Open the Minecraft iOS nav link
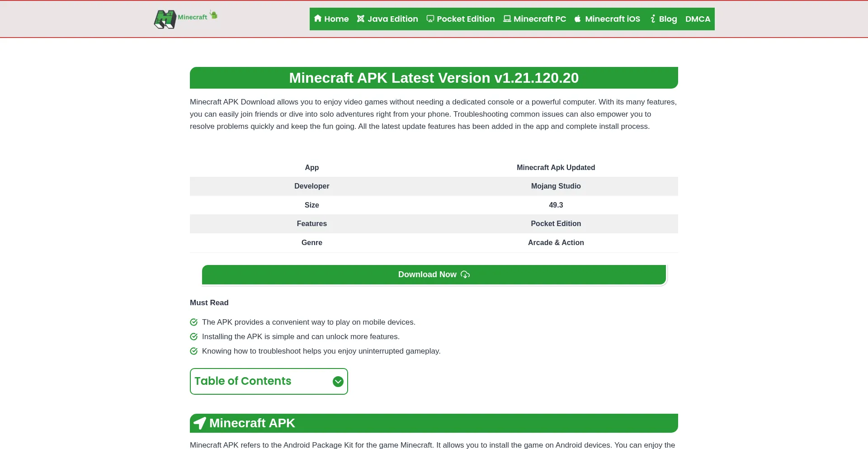Screen dimensions: 868x449 coord(612,19)
